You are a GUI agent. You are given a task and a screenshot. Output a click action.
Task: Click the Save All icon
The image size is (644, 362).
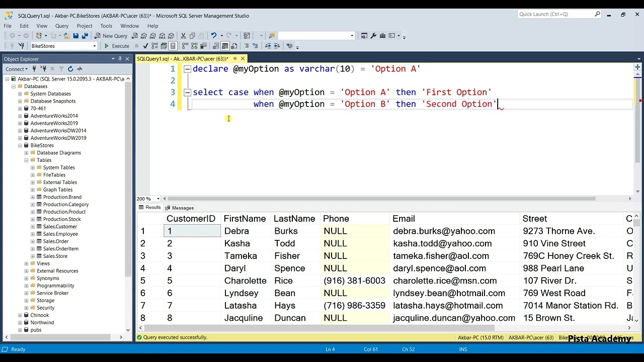point(85,36)
